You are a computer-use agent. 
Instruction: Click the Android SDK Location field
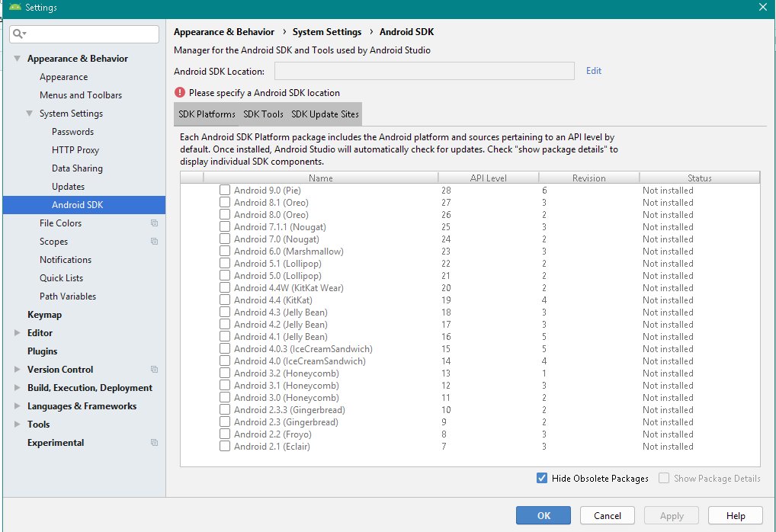pyautogui.click(x=424, y=71)
